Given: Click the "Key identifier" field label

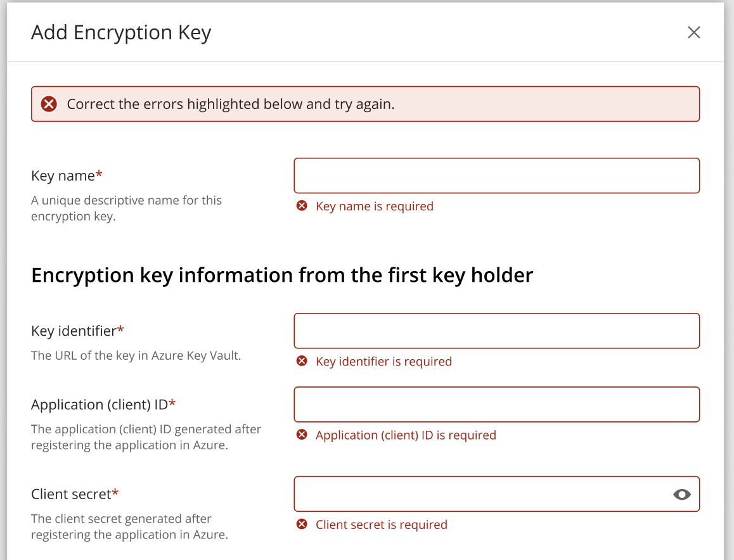Looking at the screenshot, I should point(74,331).
